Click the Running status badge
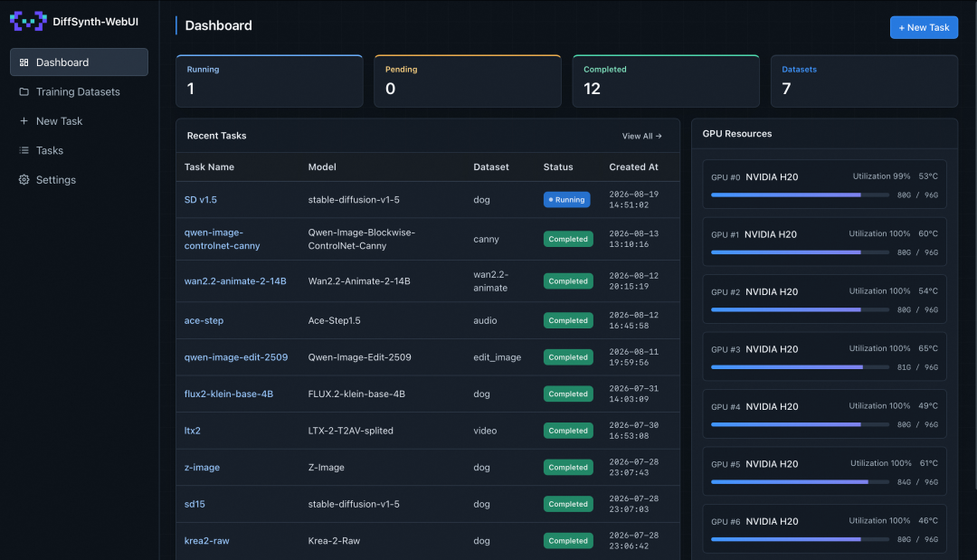977x560 pixels. coord(566,199)
